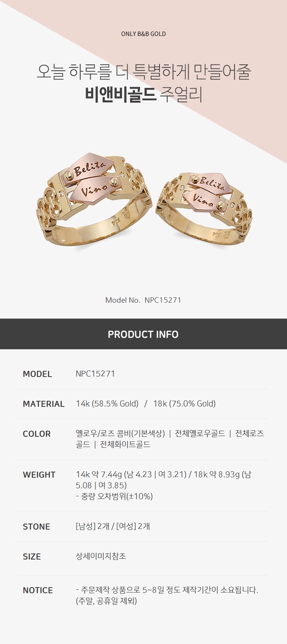
Task: Click the 14k (58.5% Gold) text
Action: [107, 404]
